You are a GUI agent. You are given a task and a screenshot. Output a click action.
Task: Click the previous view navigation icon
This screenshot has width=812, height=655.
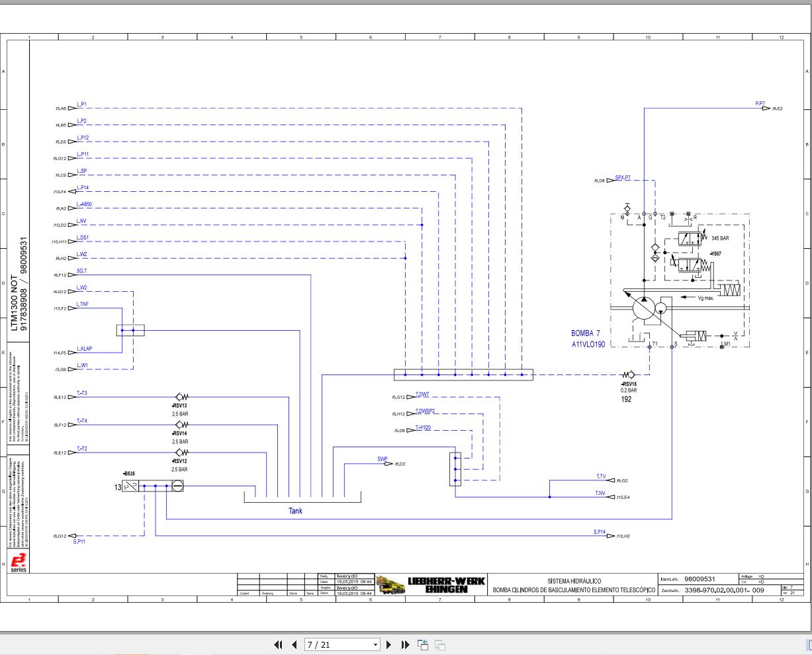423,644
